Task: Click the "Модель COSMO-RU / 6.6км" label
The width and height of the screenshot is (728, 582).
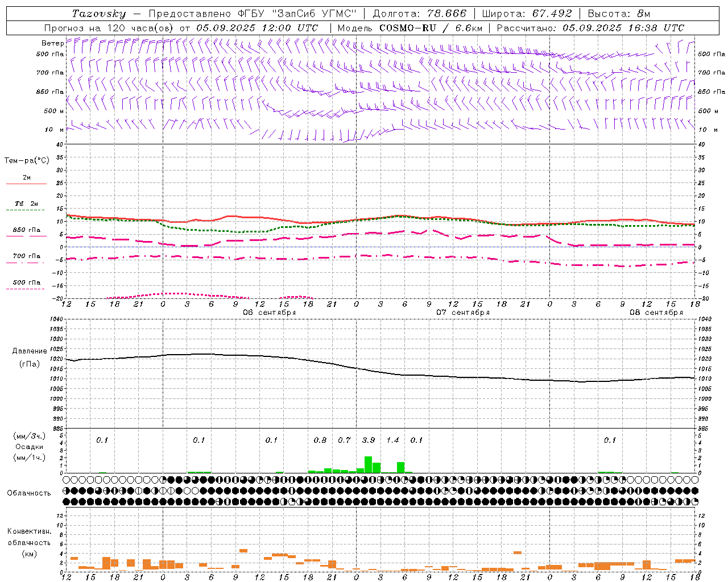Action: click(x=410, y=28)
